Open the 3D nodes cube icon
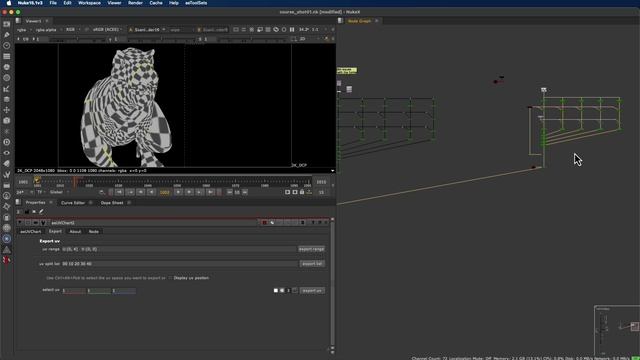The image size is (640, 360). [x=7, y=121]
